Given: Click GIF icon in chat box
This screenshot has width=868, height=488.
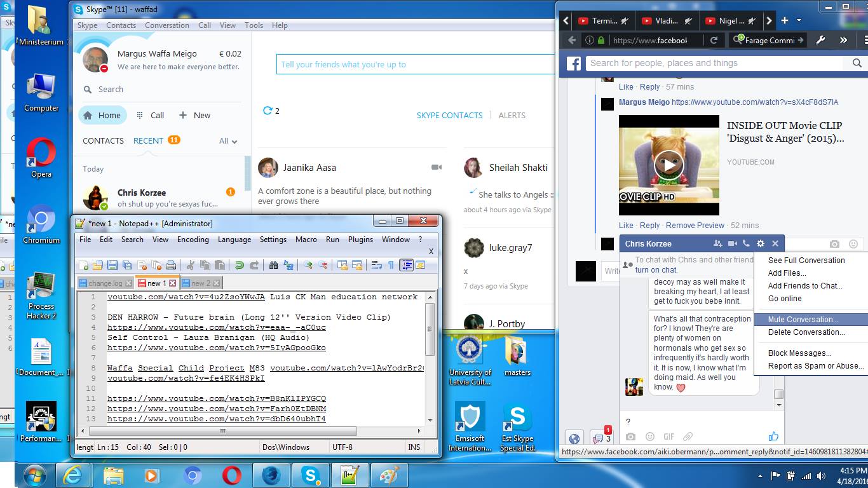Looking at the screenshot, I should 668,437.
